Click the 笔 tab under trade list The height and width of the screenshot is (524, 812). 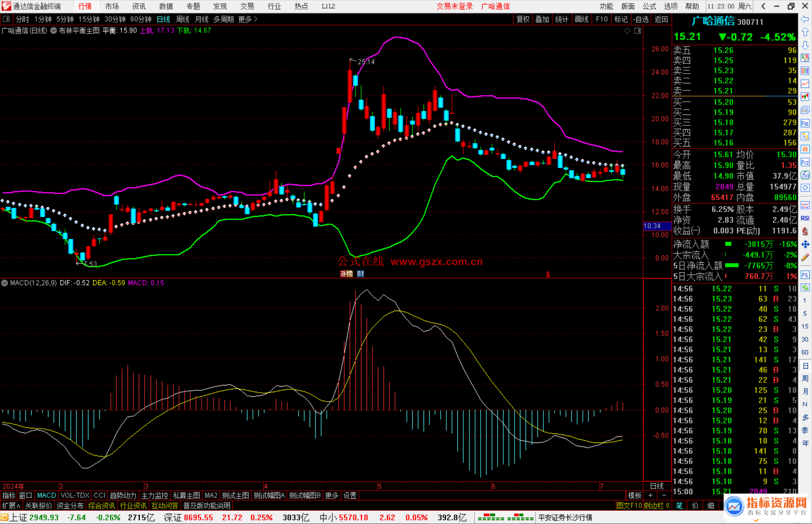679,506
